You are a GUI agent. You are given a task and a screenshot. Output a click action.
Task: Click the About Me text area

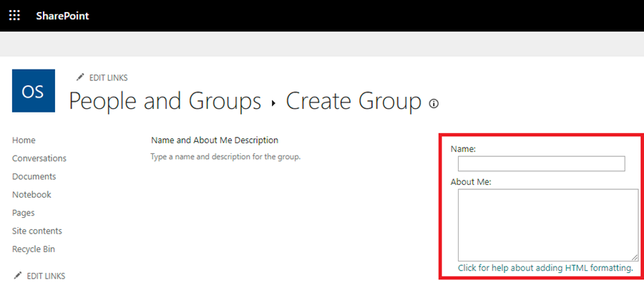pos(548,225)
